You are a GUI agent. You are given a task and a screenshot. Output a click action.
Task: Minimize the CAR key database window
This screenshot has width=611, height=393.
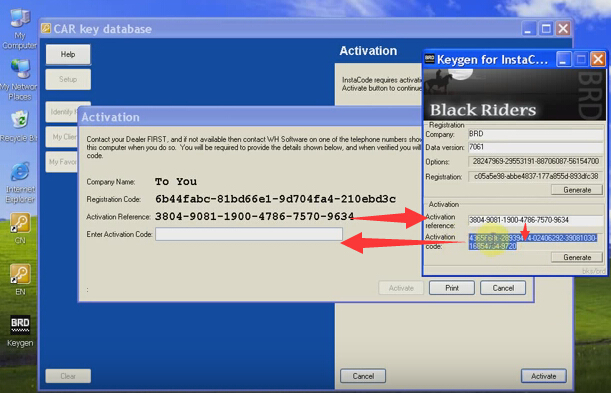[528, 28]
